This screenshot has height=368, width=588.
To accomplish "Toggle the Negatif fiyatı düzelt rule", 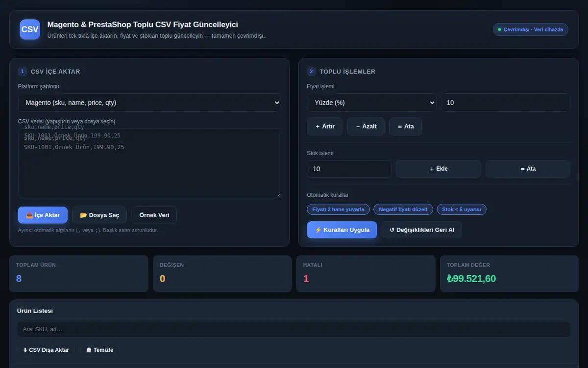I will click(x=403, y=210).
